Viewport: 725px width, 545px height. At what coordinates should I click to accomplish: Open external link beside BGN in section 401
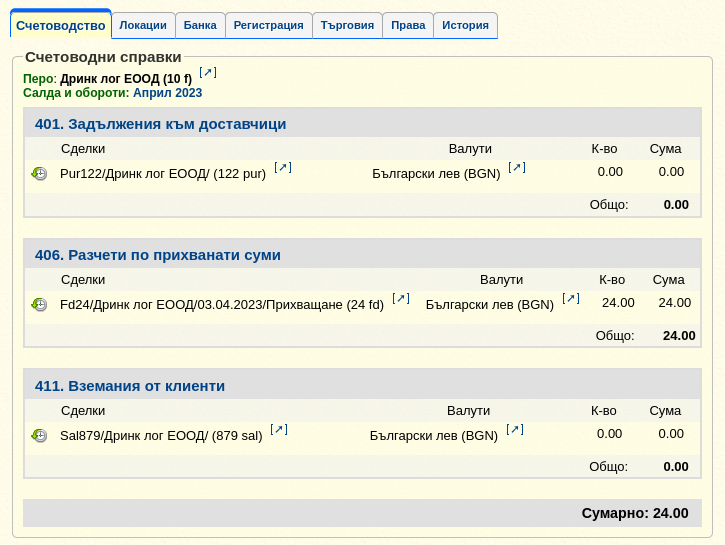(517, 167)
